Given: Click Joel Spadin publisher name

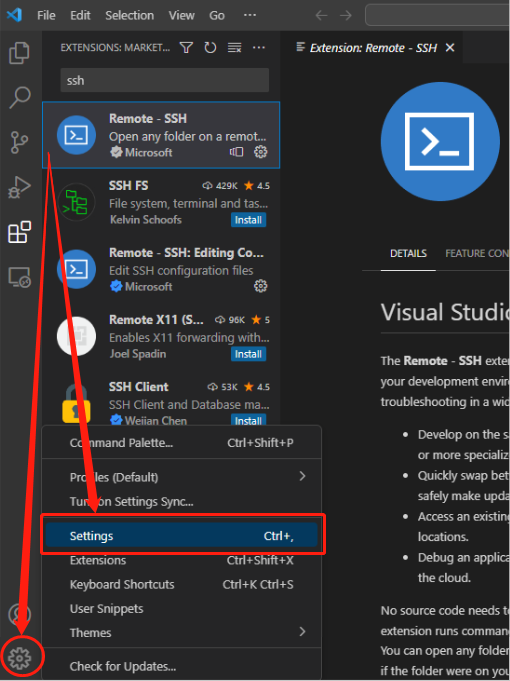Looking at the screenshot, I should (138, 354).
